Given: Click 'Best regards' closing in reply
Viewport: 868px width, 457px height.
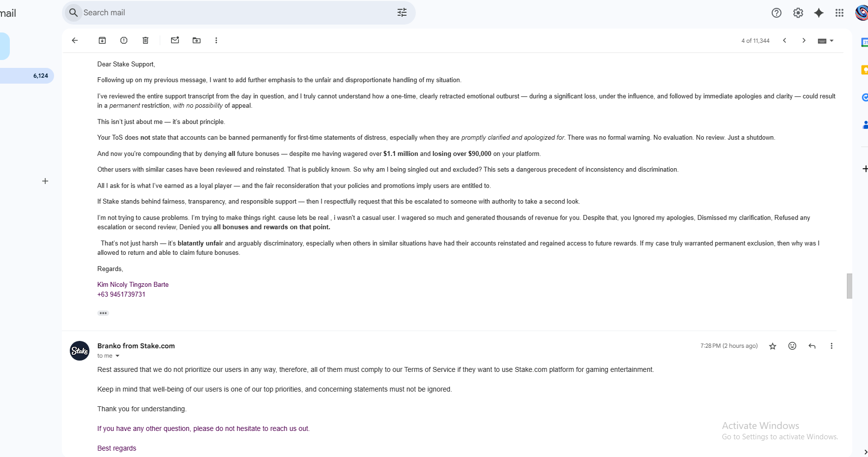Looking at the screenshot, I should pos(116,448).
